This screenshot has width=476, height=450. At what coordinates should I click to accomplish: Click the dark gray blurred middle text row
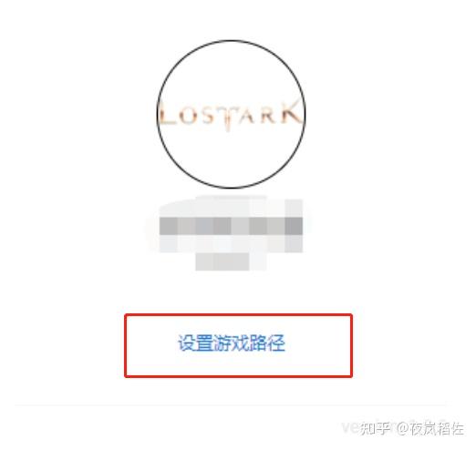click(x=231, y=226)
